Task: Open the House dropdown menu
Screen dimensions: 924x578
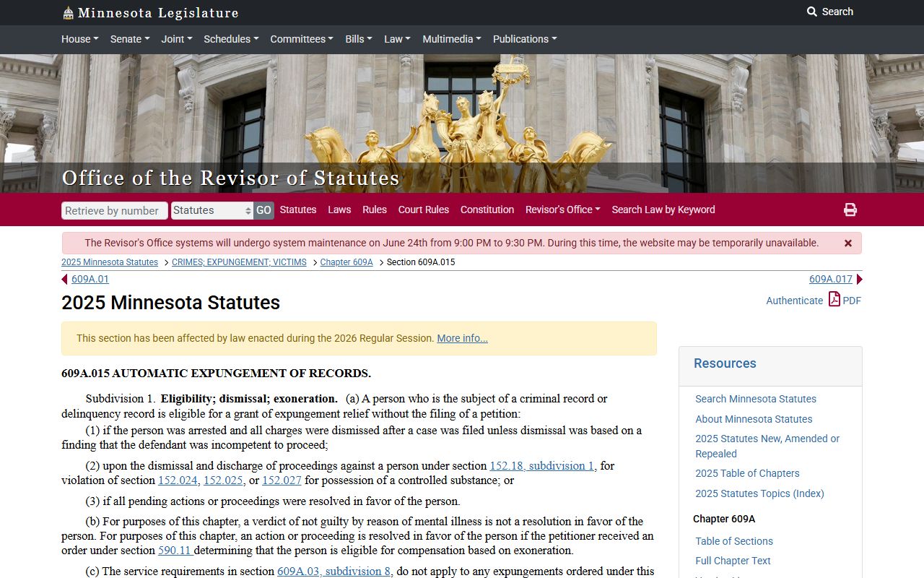Action: [79, 39]
